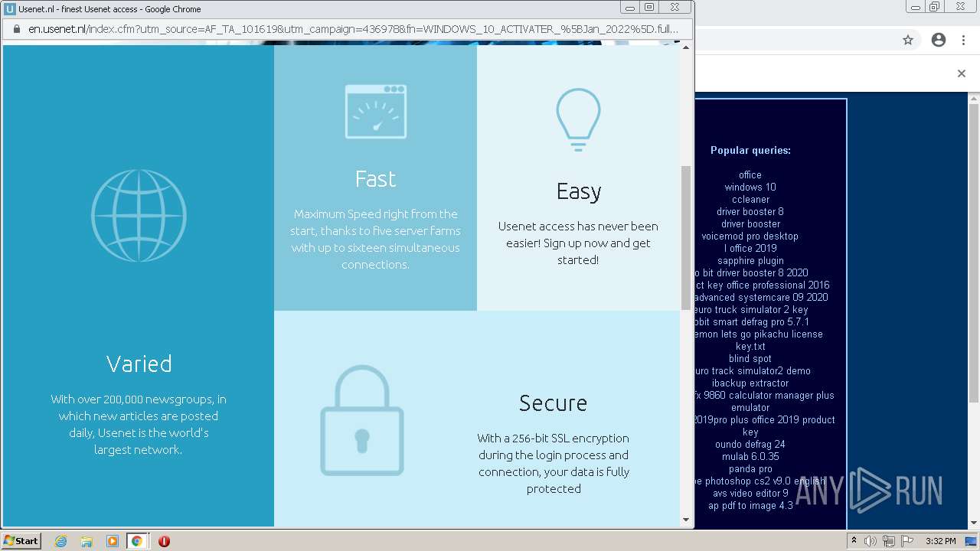Click the 'driver booster 8' query link
The image size is (980, 551).
pyautogui.click(x=750, y=211)
